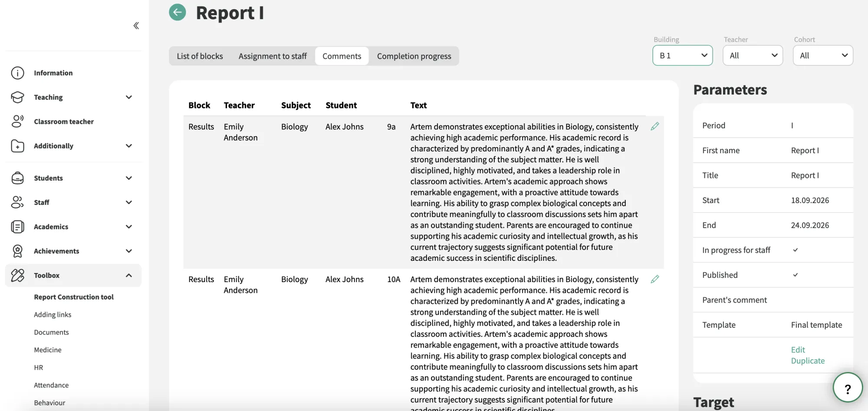Expand the Staff menu chevron

point(129,202)
